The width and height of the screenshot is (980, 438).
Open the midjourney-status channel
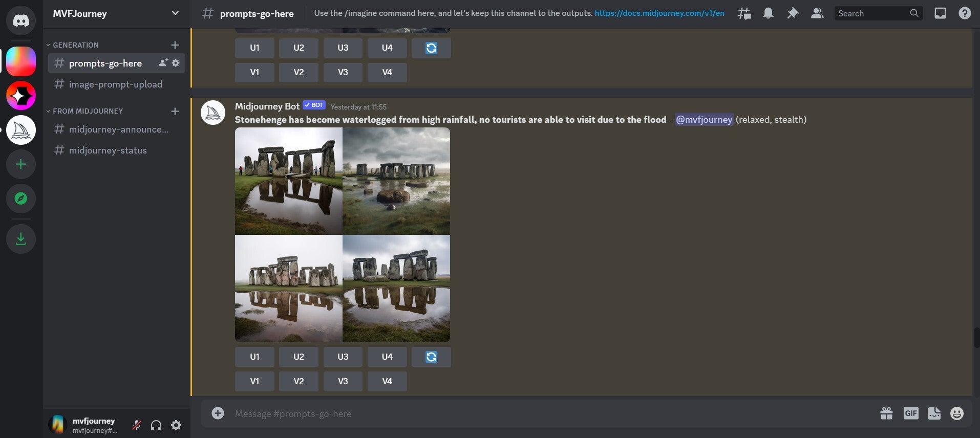coord(108,150)
